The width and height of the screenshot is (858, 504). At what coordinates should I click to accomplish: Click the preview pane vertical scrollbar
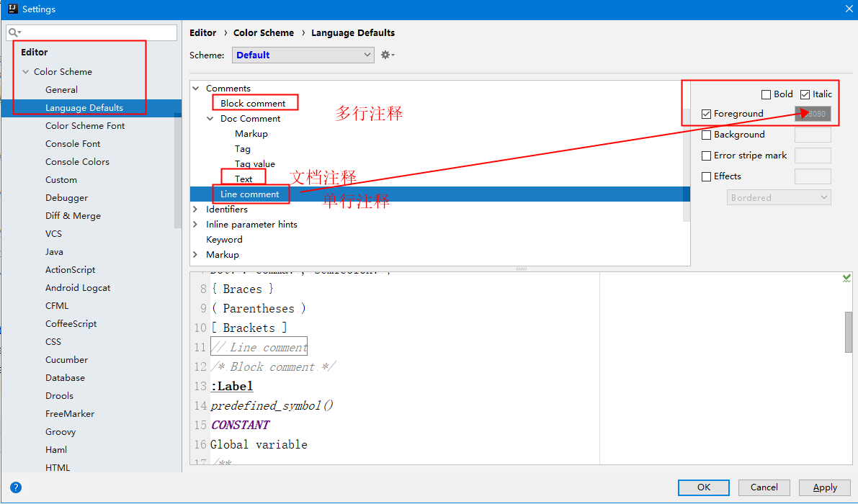tap(848, 332)
